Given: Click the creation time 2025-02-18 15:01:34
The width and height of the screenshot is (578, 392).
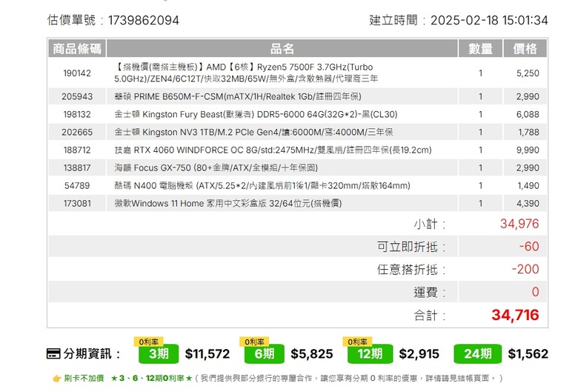Looking at the screenshot, I should pyautogui.click(x=489, y=20).
